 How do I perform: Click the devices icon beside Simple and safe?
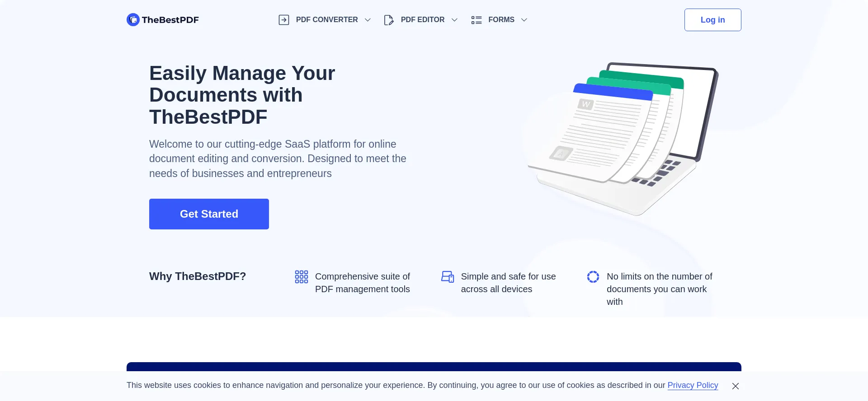pyautogui.click(x=448, y=277)
